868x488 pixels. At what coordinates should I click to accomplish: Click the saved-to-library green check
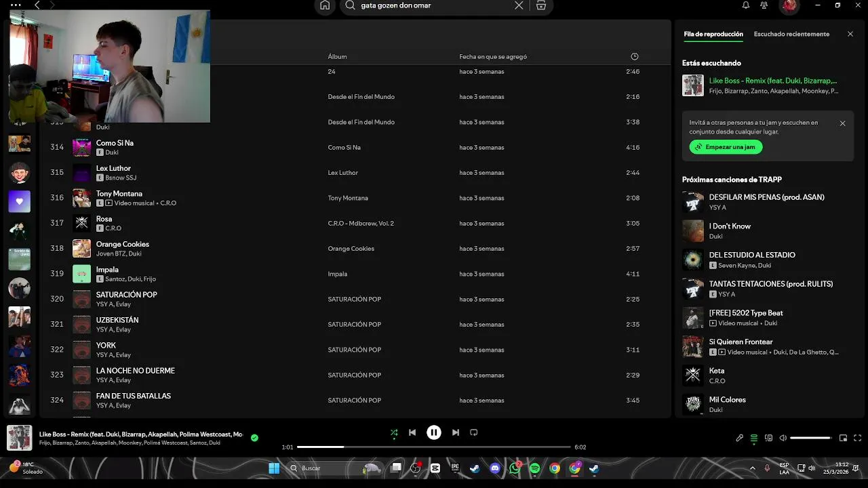[254, 438]
